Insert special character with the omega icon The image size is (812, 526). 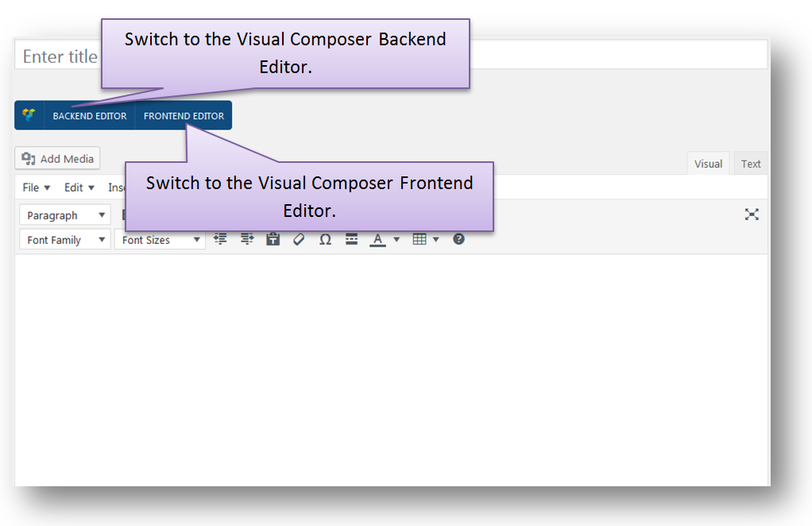point(325,238)
